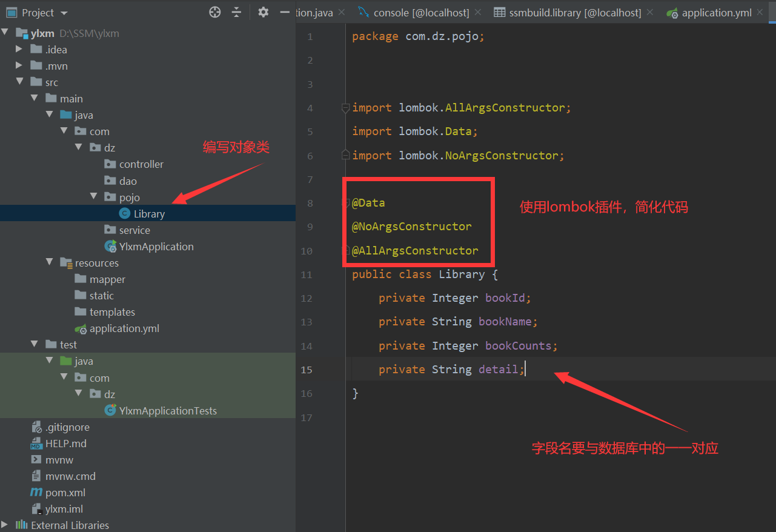Collapse the main folder
Screen dimensions: 776x532
point(35,98)
